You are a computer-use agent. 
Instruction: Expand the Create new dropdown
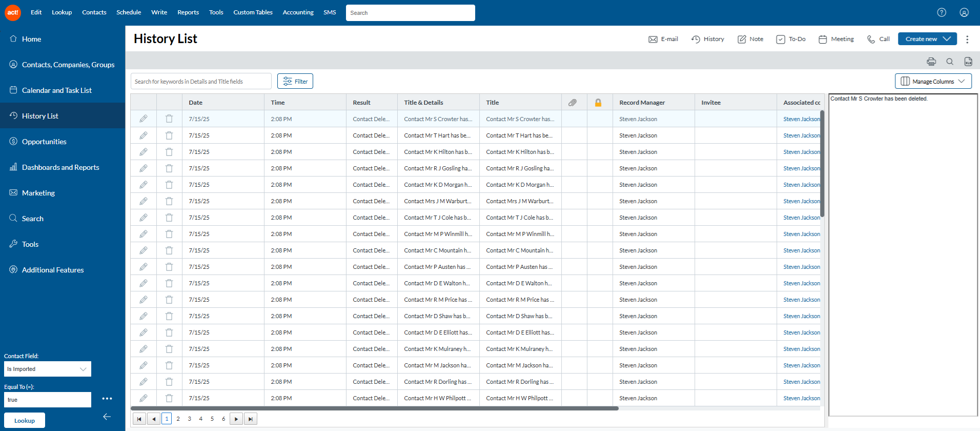(x=927, y=38)
